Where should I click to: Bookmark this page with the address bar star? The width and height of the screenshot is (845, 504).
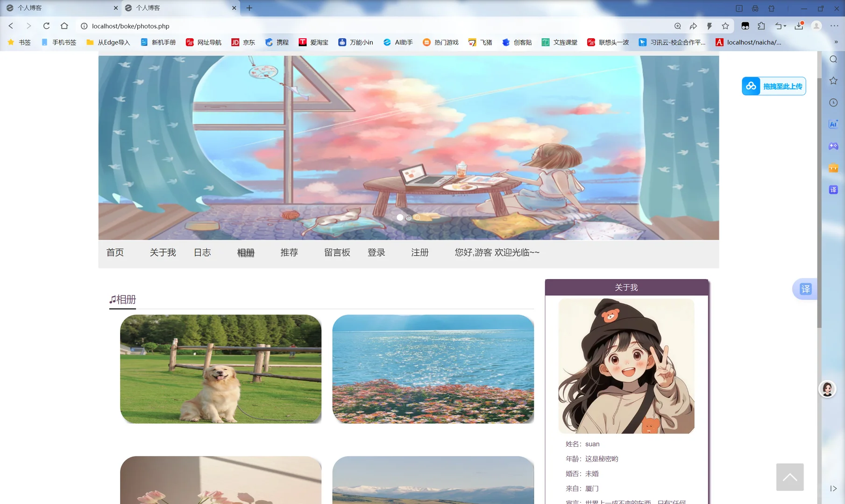point(726,26)
